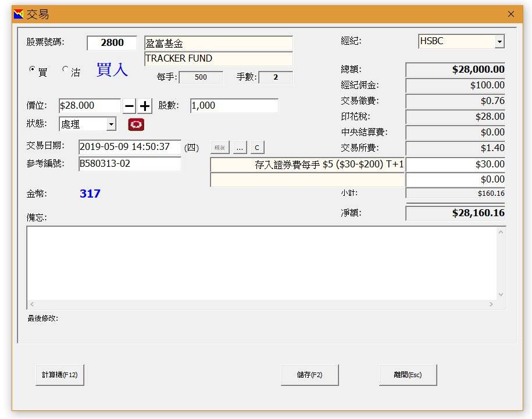The height and width of the screenshot is (419, 532).
Task: Click the 經紀佣金 value $100.00
Action: point(455,85)
